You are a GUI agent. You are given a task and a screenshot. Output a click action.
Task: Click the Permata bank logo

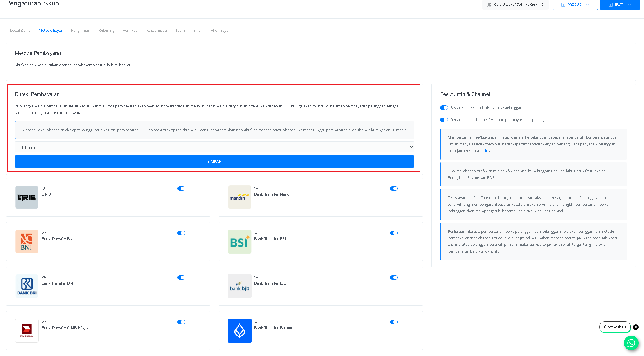239,330
